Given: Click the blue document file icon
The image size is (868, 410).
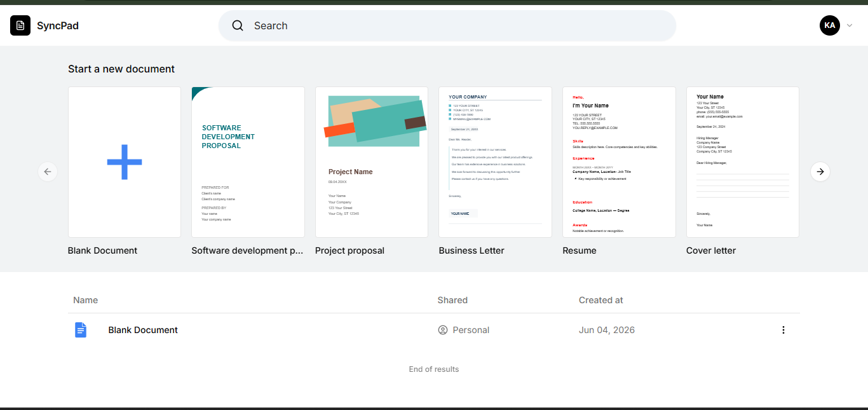Looking at the screenshot, I should (81, 330).
